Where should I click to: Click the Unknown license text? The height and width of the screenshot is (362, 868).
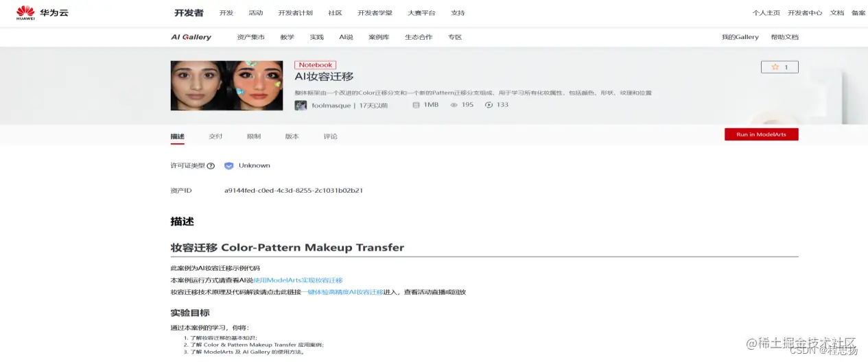255,166
